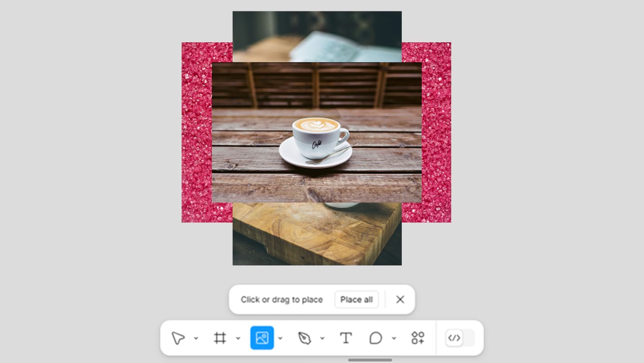Open the Actions components menu icon
Viewport: 644px width, 363px height.
418,338
